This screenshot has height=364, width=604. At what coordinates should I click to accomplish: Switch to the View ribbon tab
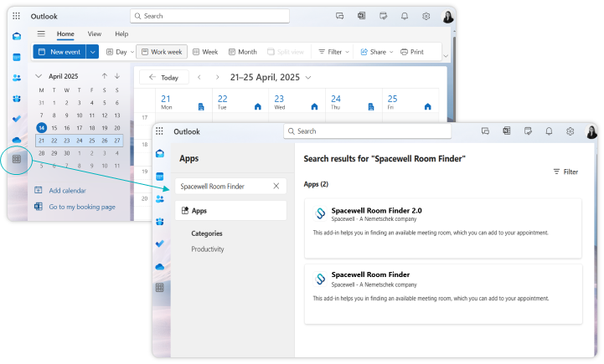[95, 33]
